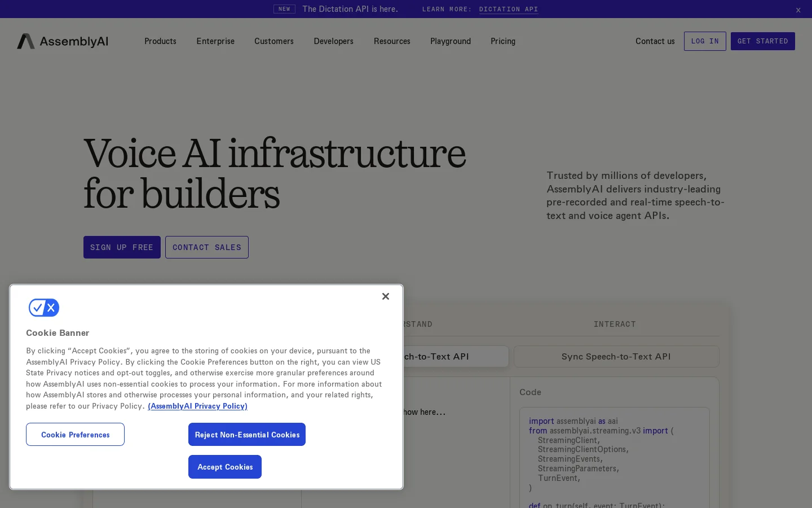
Task: Go to the Playground page
Action: (451, 41)
